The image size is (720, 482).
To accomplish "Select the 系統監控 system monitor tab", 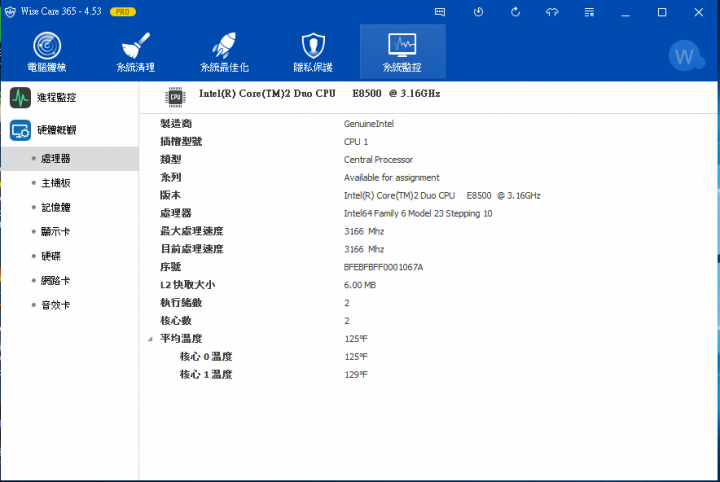I will (402, 52).
